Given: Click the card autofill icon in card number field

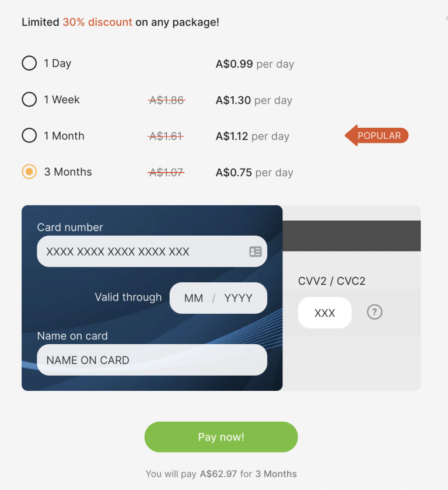Looking at the screenshot, I should click(x=256, y=251).
